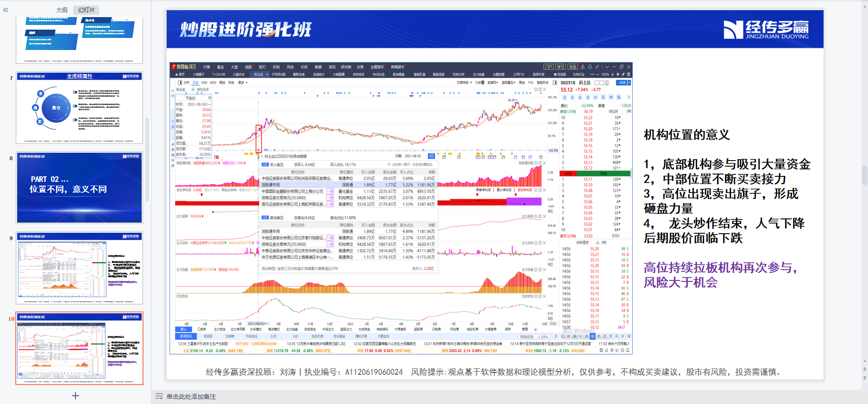Click 资讯 menu in the embedded stock software
This screenshot has height=404, width=868.
pos(332,67)
